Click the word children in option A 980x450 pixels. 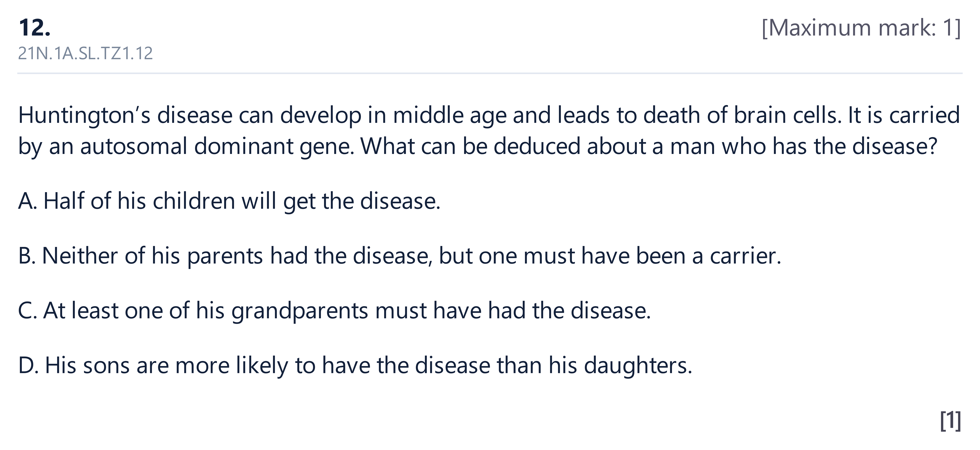(x=194, y=201)
